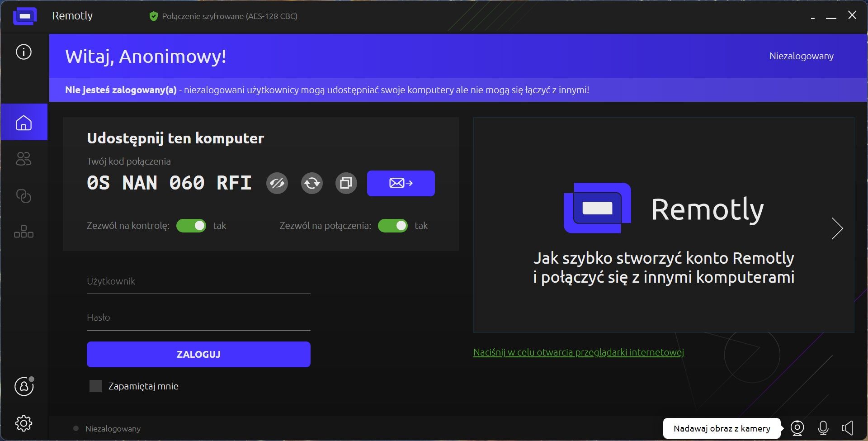Toggle the speaker sound icon

(x=847, y=428)
